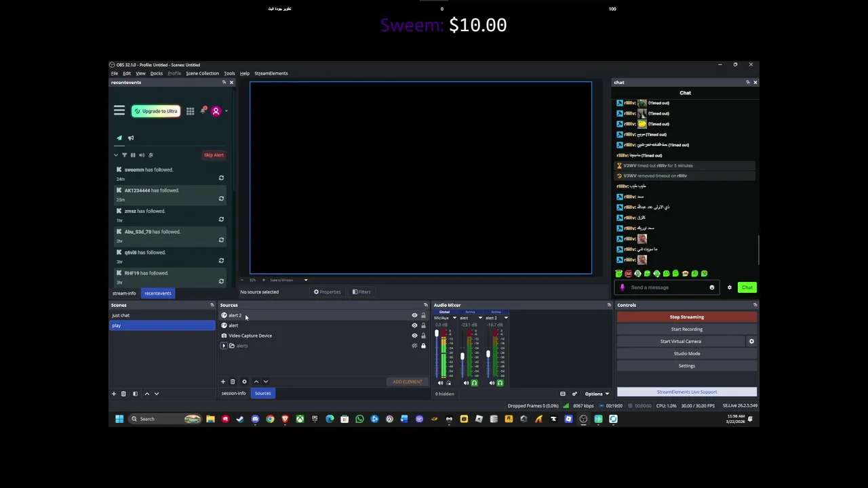Click the Stop Streaming button

687,317
